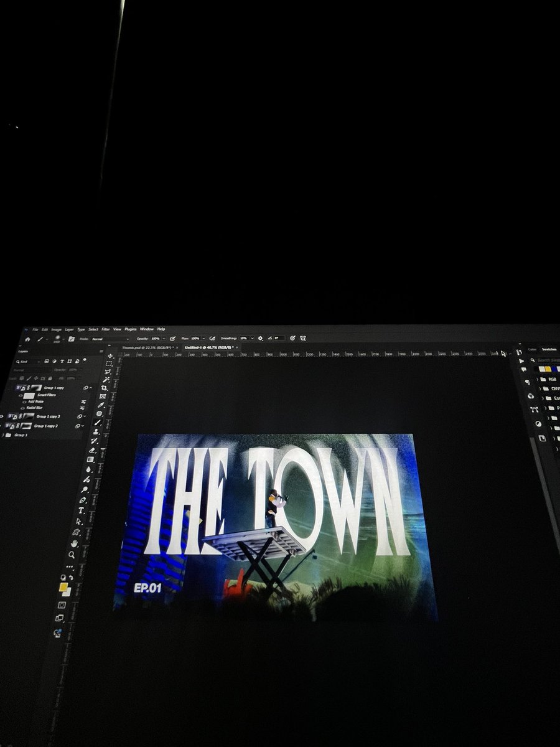The width and height of the screenshot is (560, 747).
Task: Pick the yellow recent swatch in Swatches
Action: pyautogui.click(x=548, y=369)
